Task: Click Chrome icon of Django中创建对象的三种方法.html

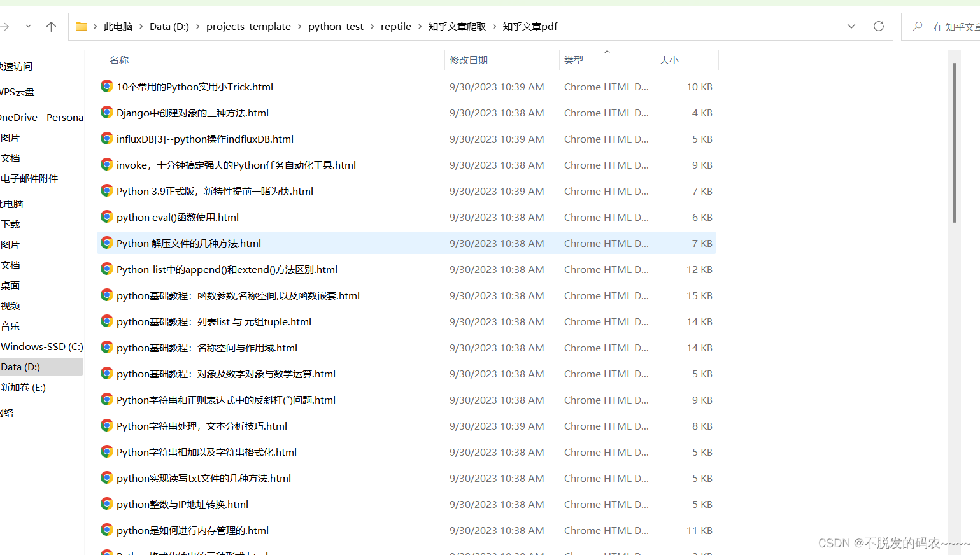Action: 107,112
